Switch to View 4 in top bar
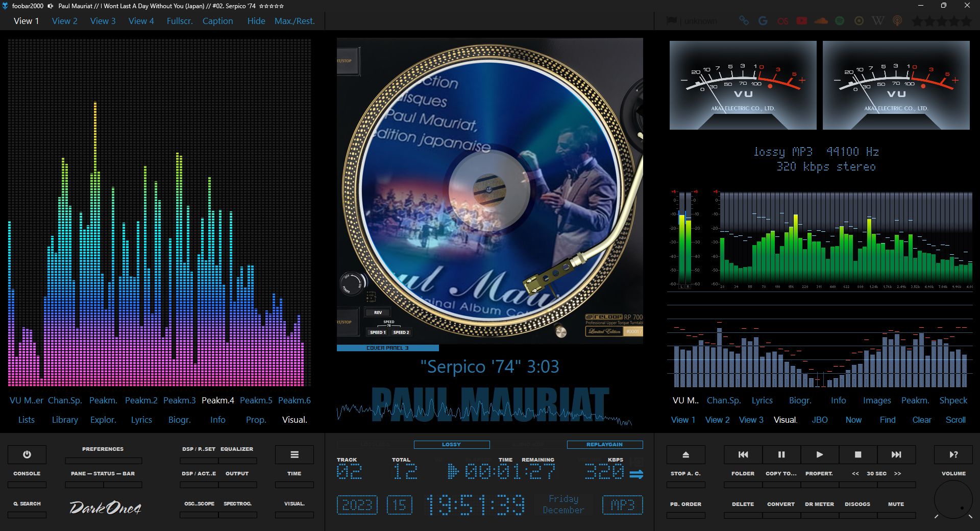The image size is (980, 531). tap(141, 21)
